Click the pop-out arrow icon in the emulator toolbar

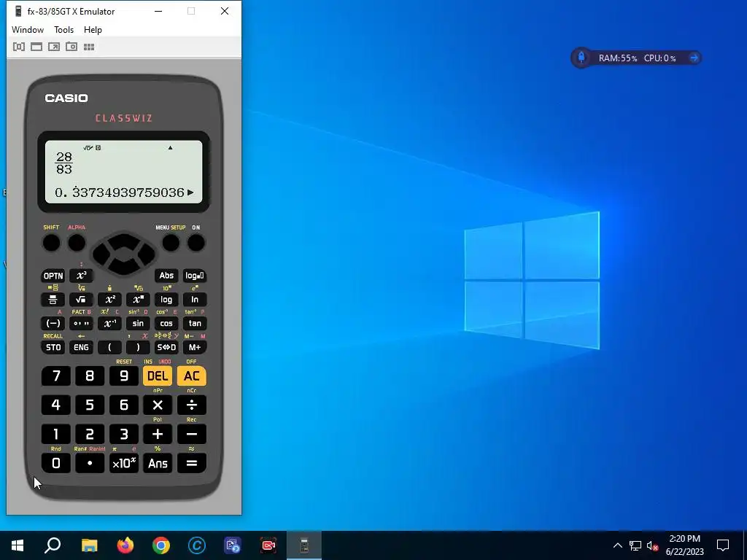pos(54,47)
